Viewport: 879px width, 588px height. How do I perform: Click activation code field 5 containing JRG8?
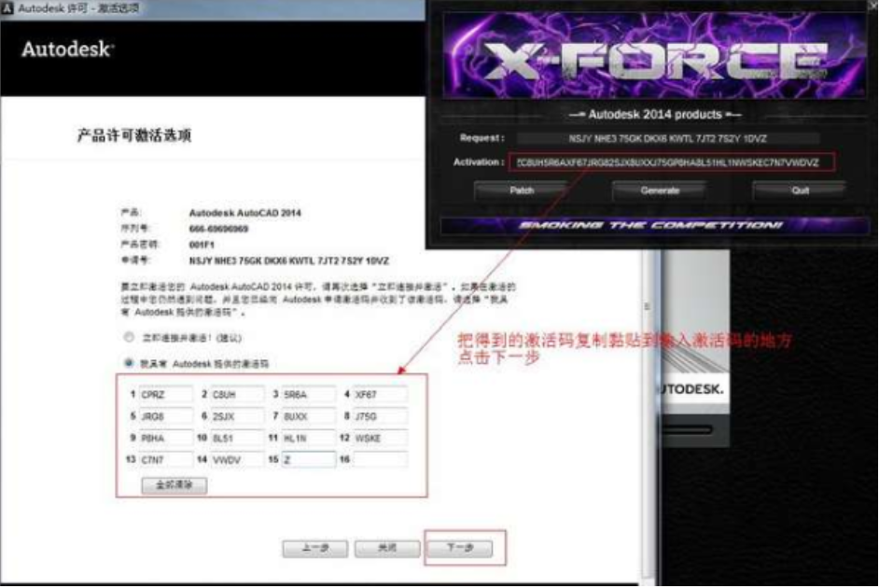(165, 416)
